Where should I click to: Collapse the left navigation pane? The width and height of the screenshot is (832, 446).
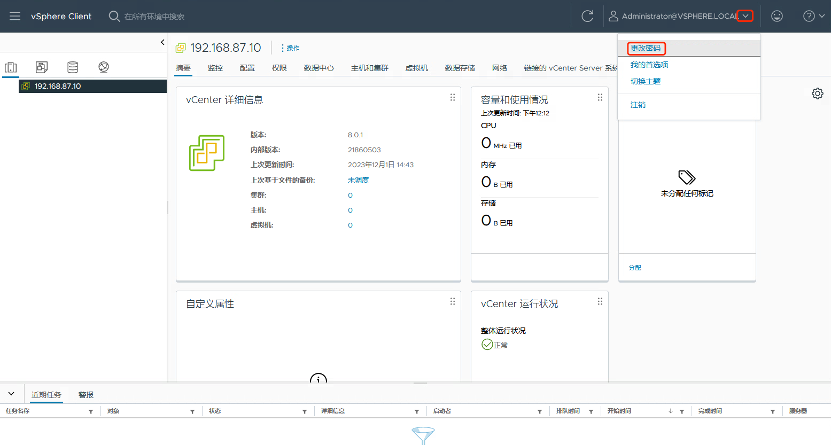pos(162,42)
